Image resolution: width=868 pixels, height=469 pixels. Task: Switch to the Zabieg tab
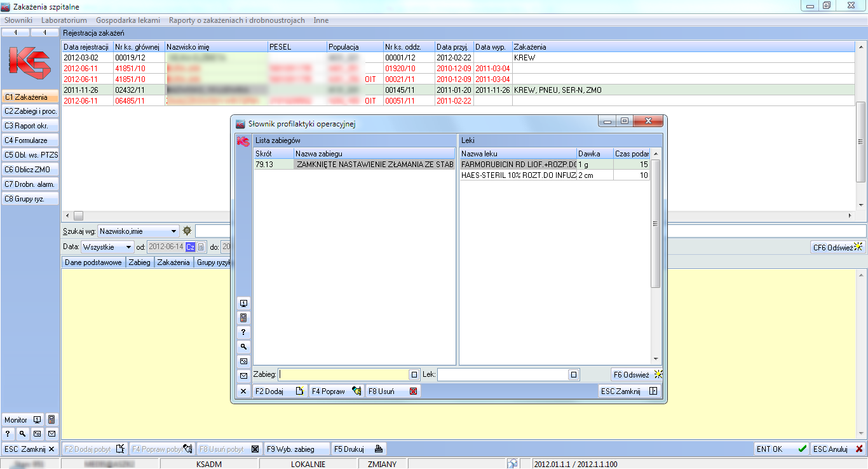coord(139,262)
